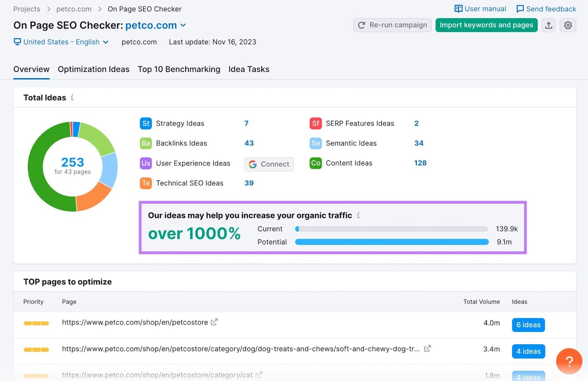Click the Technical SEO "Te" icon
Image resolution: width=588 pixels, height=381 pixels.
click(146, 183)
